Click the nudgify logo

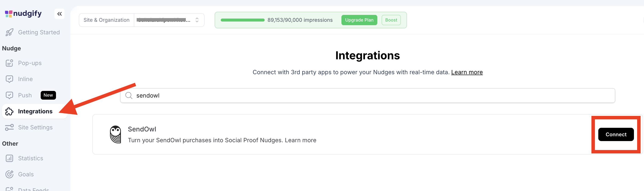pos(23,14)
